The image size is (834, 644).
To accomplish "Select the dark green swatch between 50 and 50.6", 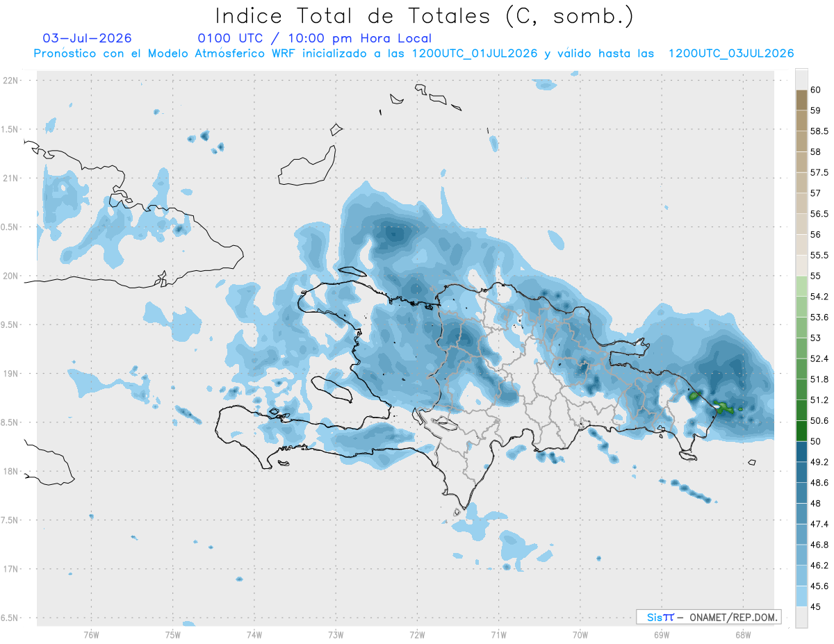I will pyautogui.click(x=801, y=431).
